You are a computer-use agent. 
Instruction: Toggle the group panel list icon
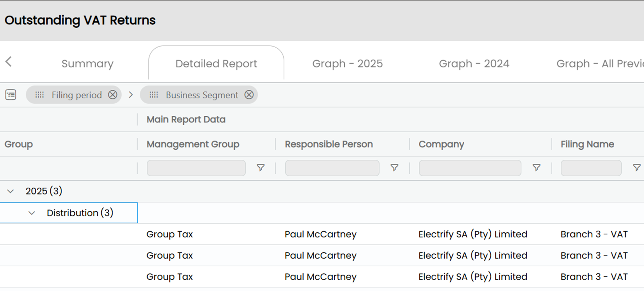[11, 95]
